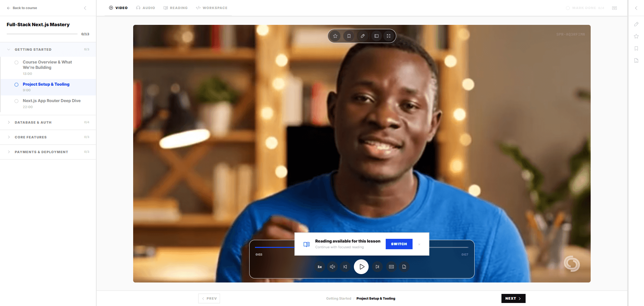Switch to the Workspace tab
The width and height of the screenshot is (644, 306).
212,8
